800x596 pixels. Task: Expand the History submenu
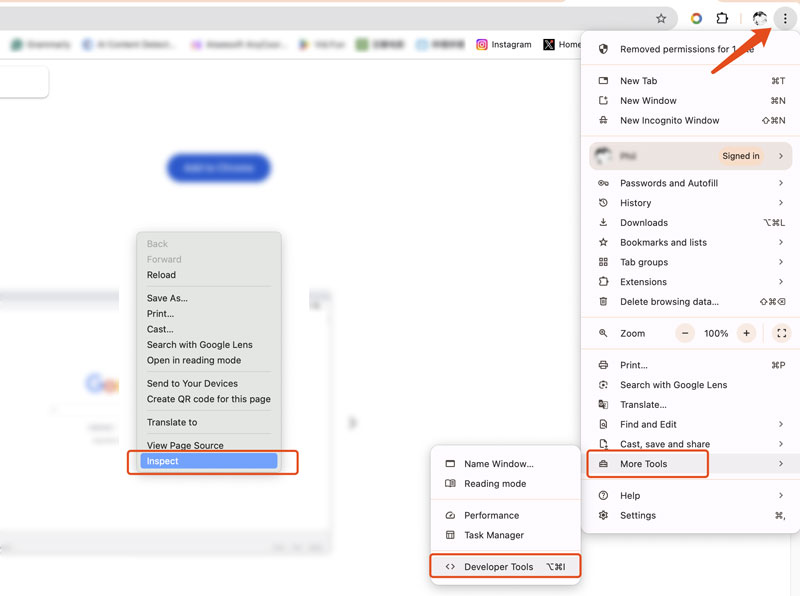pyautogui.click(x=691, y=203)
